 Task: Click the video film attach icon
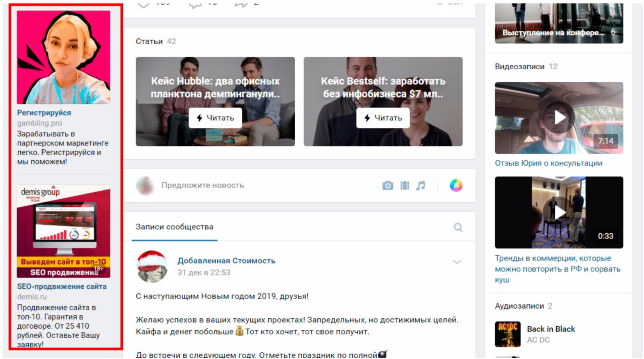coord(404,185)
